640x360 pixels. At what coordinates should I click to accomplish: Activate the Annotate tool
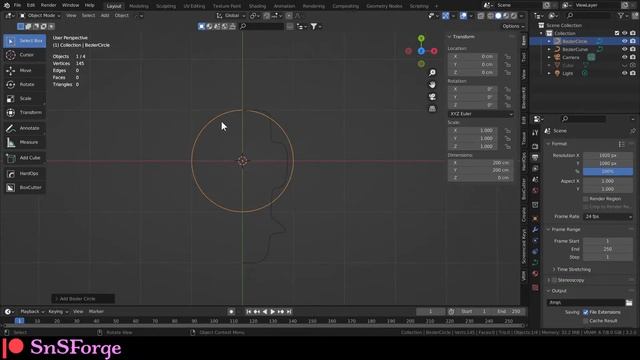[x=24, y=128]
